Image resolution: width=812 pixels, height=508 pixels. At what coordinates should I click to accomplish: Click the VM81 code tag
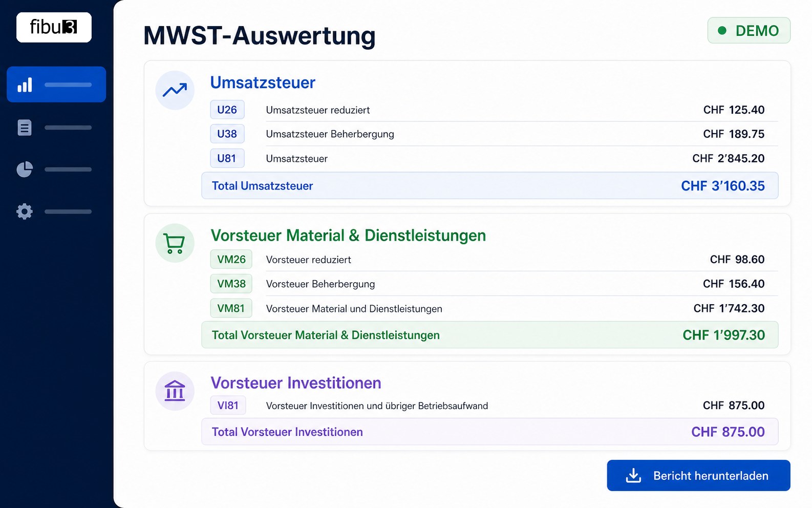(231, 308)
